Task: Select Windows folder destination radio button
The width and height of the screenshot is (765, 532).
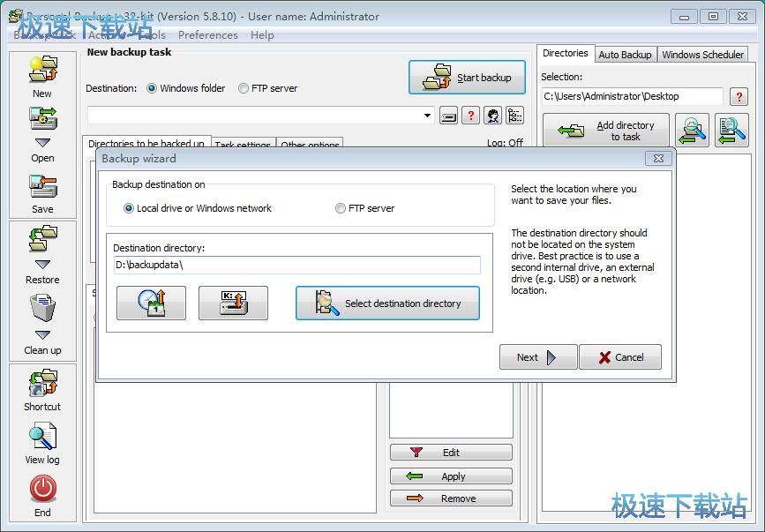Action: pyautogui.click(x=152, y=88)
